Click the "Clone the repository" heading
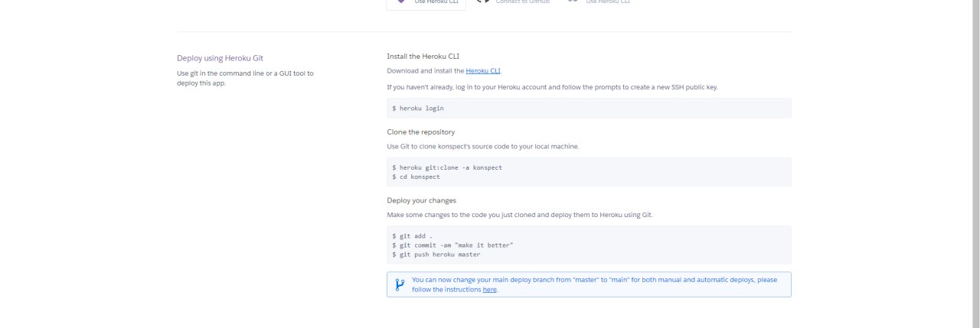980x328 pixels. pyautogui.click(x=421, y=132)
